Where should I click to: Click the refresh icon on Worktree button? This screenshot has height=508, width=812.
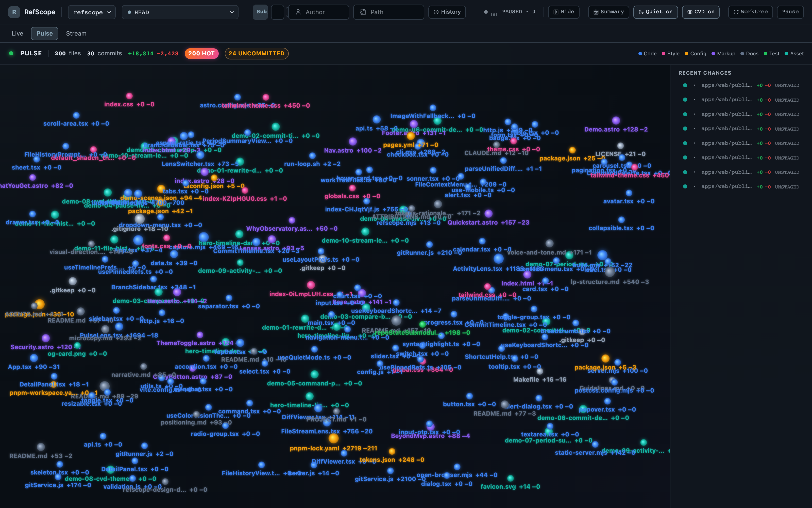(736, 12)
